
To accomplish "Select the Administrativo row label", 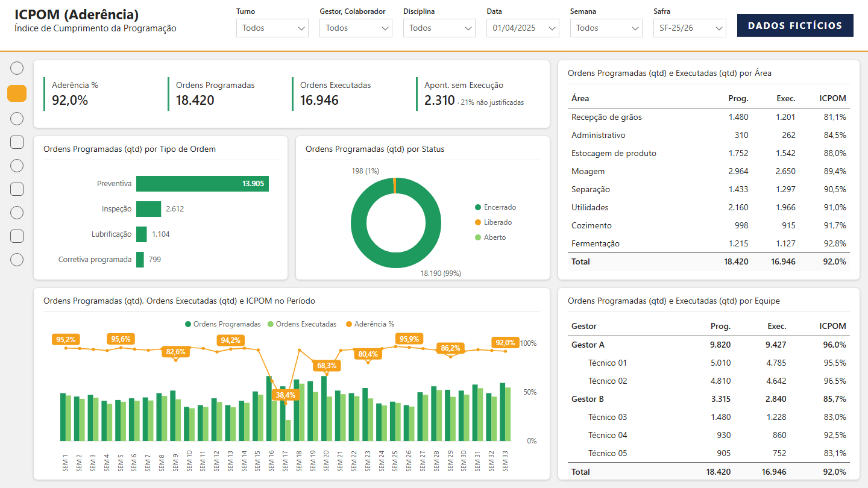I will point(599,136).
